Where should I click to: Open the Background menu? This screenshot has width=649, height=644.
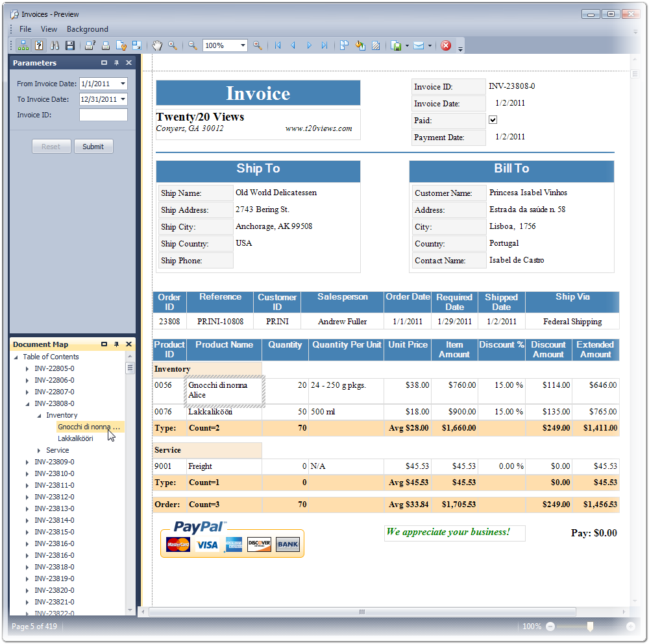(x=87, y=29)
